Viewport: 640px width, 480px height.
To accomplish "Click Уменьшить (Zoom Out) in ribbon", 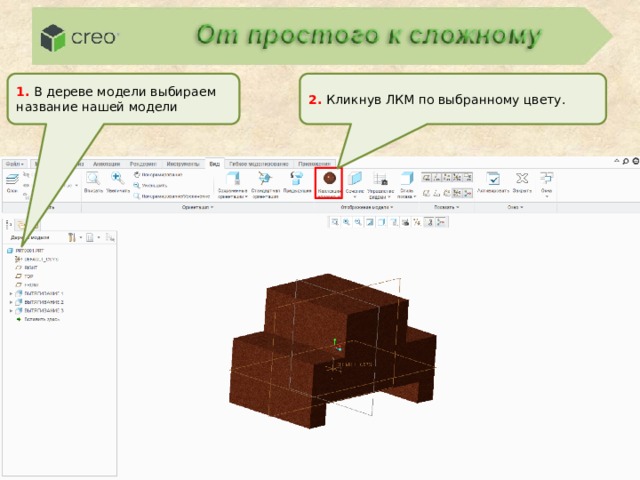I will coord(150,185).
